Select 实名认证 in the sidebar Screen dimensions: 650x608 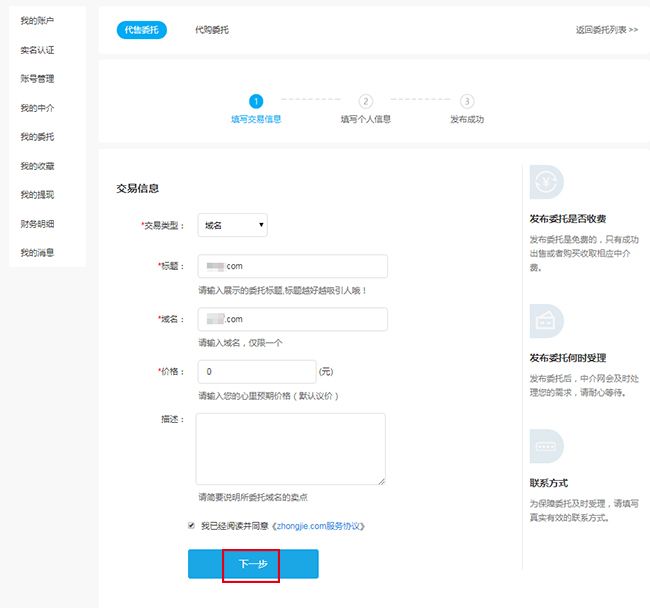[x=37, y=49]
